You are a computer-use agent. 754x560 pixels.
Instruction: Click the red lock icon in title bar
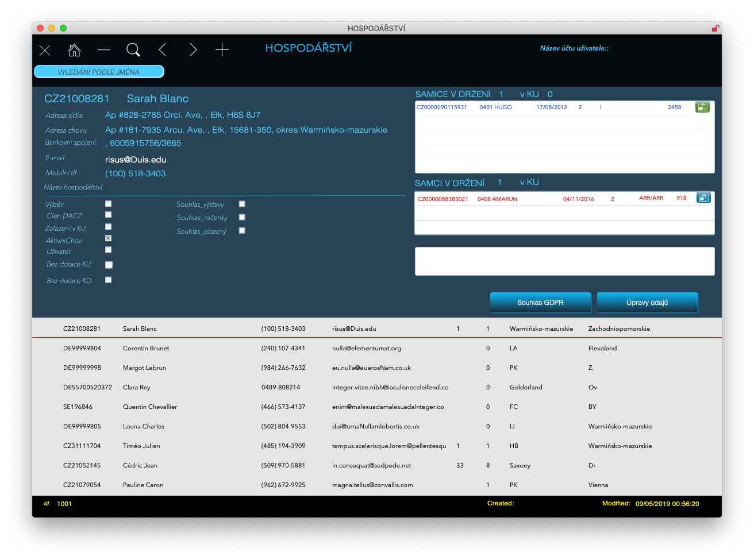(x=715, y=28)
